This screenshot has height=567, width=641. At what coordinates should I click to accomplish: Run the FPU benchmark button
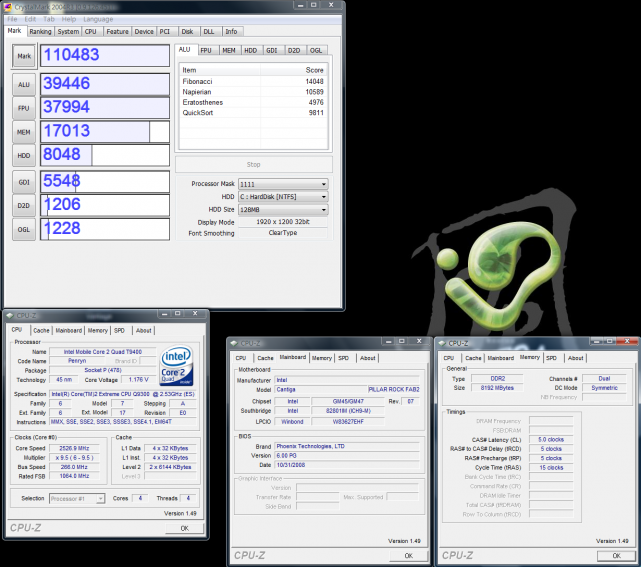(24, 108)
